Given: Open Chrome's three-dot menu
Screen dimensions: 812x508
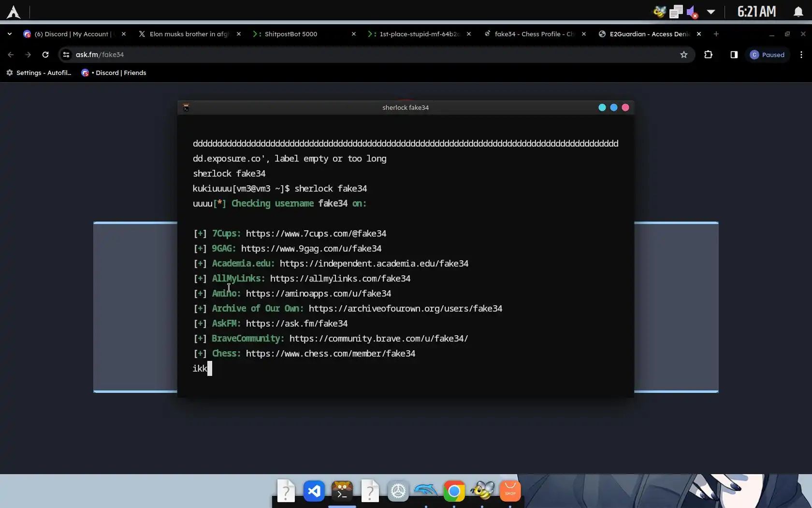Looking at the screenshot, I should point(801,55).
